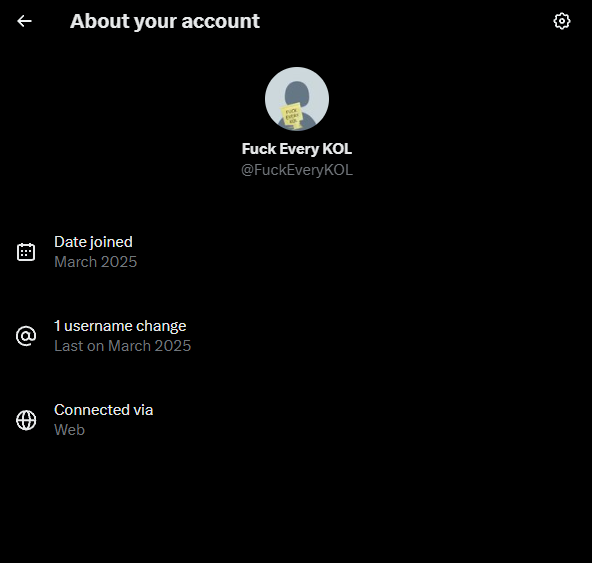Image resolution: width=592 pixels, height=563 pixels.
Task: Click the 'Connected via' label
Action: [103, 410]
